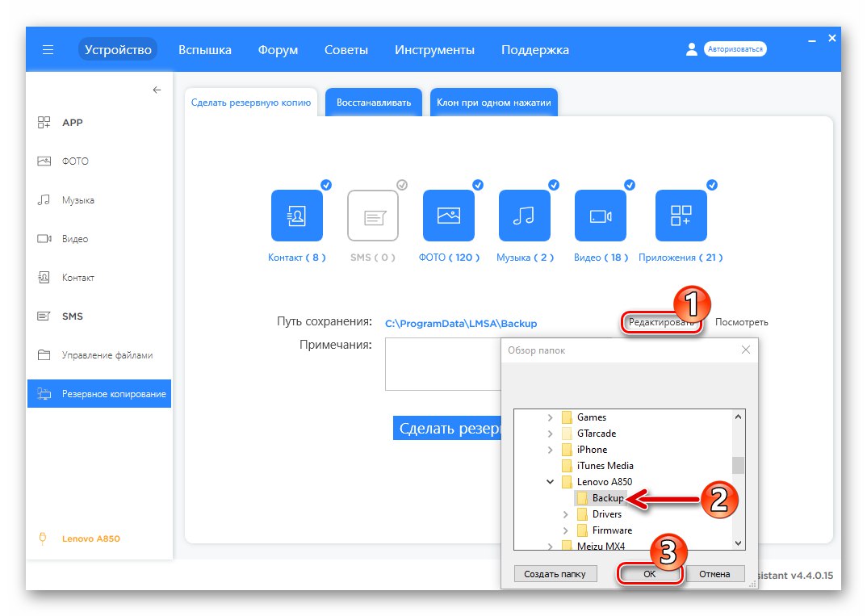
Task: Click the Приложения backup tile
Action: click(x=681, y=216)
